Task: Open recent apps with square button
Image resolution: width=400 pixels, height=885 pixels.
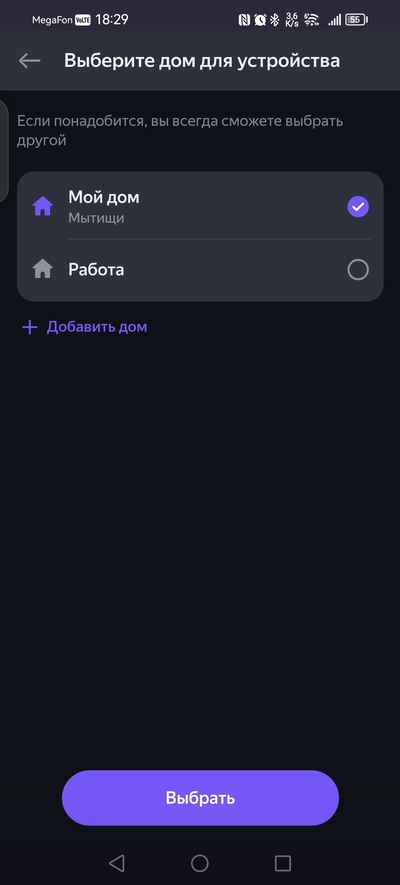Action: pos(283,862)
